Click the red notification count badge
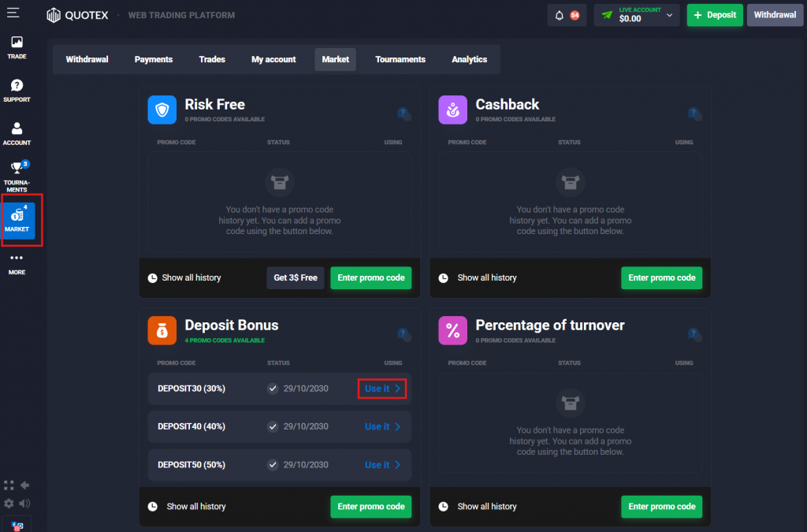This screenshot has width=807, height=532. (x=575, y=16)
